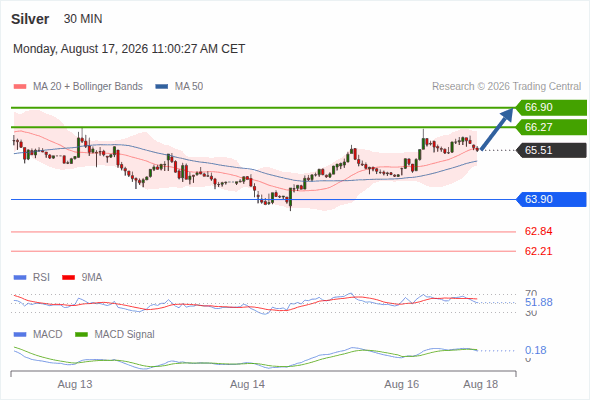The image size is (590, 400).
Task: Click the blue upward forecast arrow
Action: click(x=497, y=129)
